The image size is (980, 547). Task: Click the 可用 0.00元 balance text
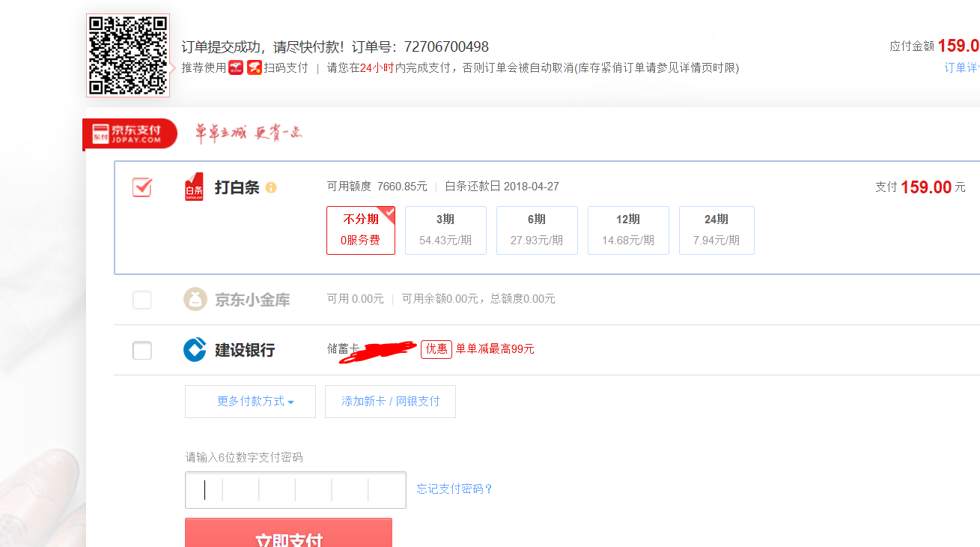click(355, 298)
